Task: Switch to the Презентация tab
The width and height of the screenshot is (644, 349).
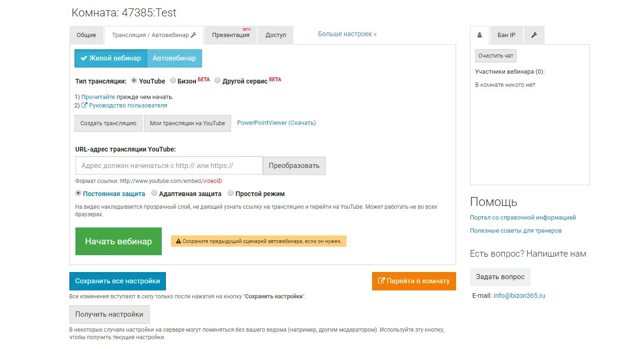Action: (x=231, y=35)
